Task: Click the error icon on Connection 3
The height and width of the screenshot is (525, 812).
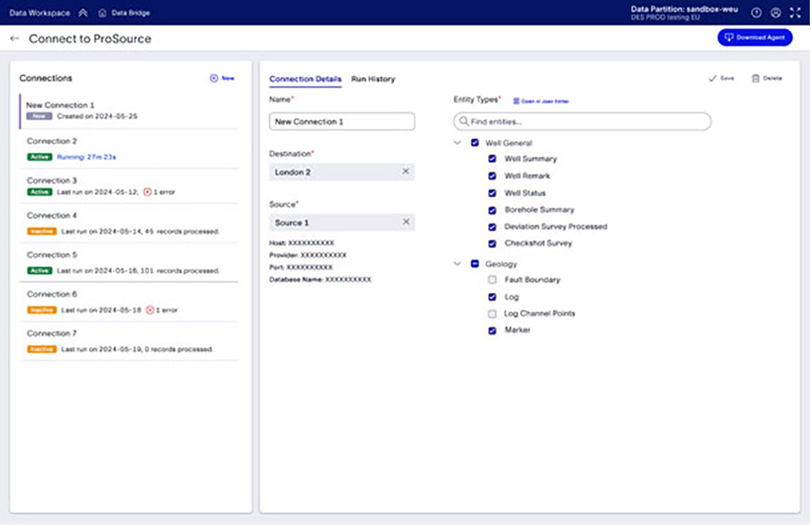Action: pyautogui.click(x=148, y=192)
